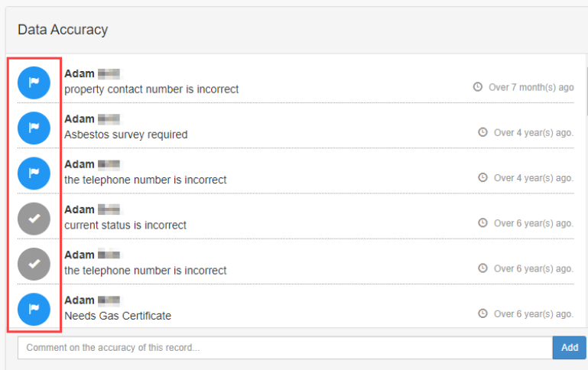Select the 'property contact number is incorrect' comment
This screenshot has width=588, height=370.
[151, 89]
